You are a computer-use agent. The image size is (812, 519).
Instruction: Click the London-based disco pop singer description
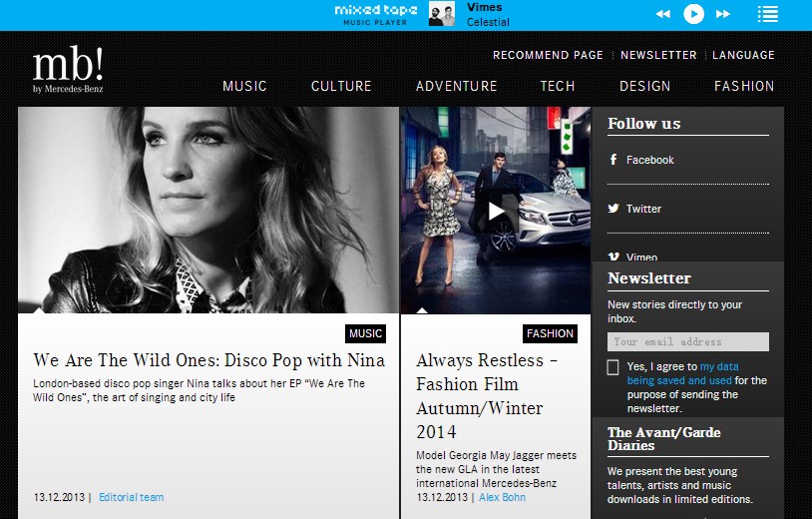coord(199,390)
